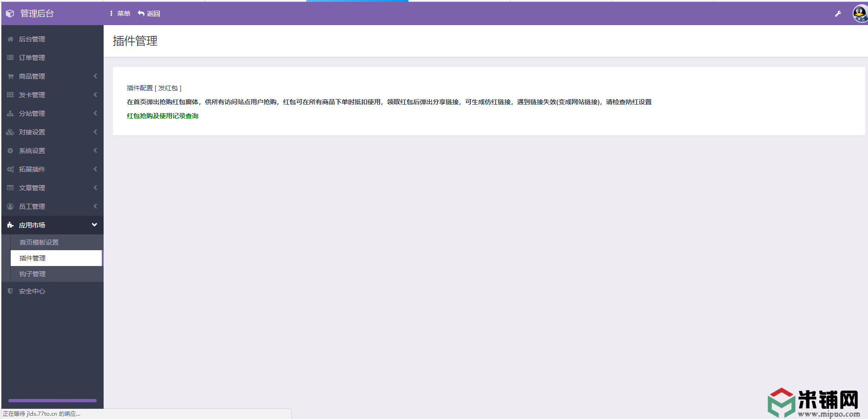Screen dimensions: 868x419
Task: Click the cube logo beside 管理后台
Action: pyautogui.click(x=9, y=13)
